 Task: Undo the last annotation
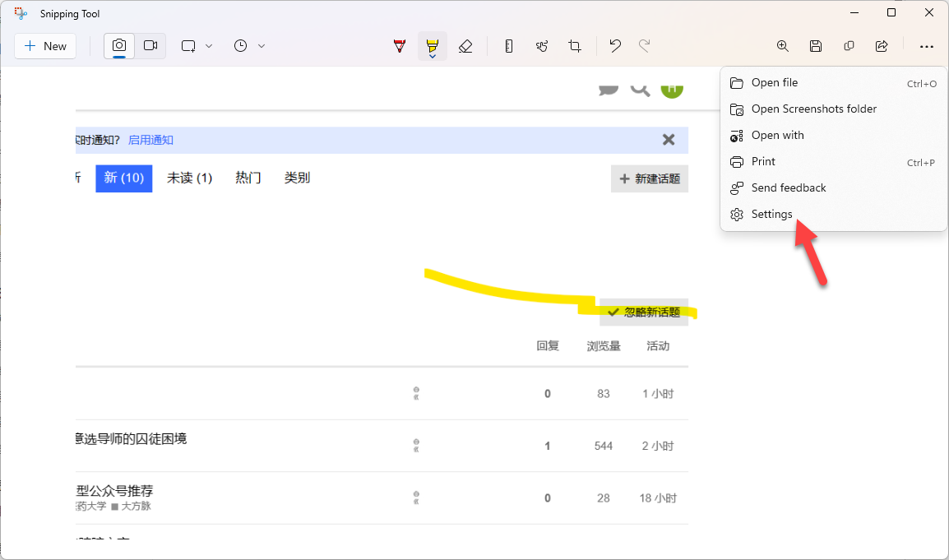pos(614,46)
